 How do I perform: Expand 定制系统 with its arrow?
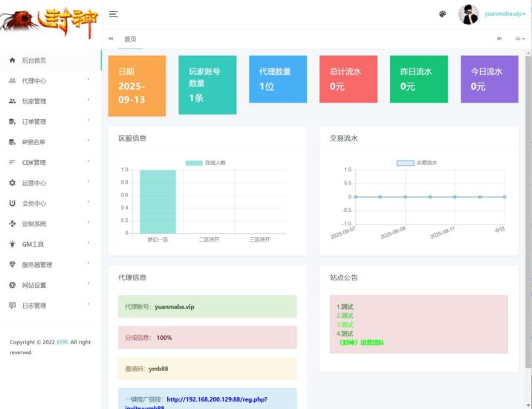[88, 222]
